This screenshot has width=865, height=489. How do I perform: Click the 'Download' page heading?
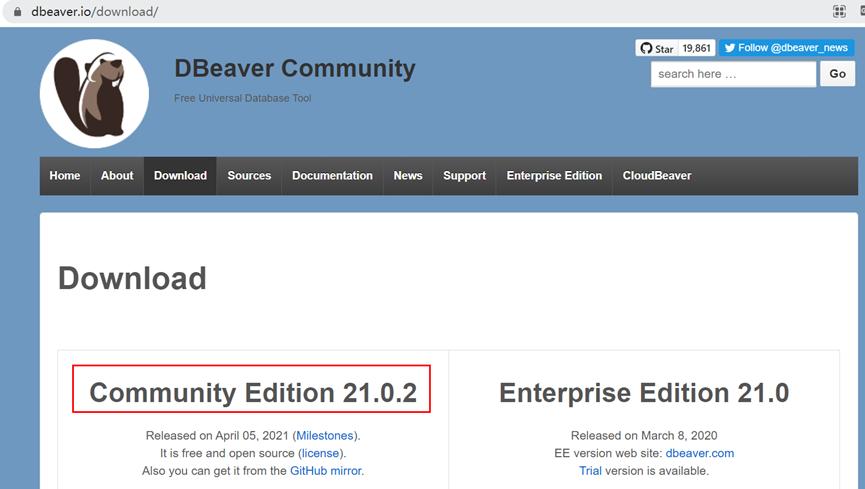tap(132, 278)
